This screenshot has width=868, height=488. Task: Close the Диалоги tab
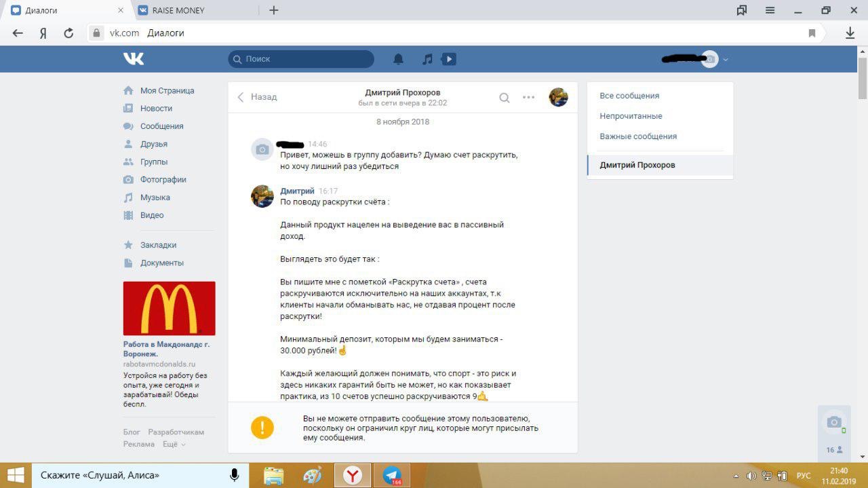[x=121, y=10]
